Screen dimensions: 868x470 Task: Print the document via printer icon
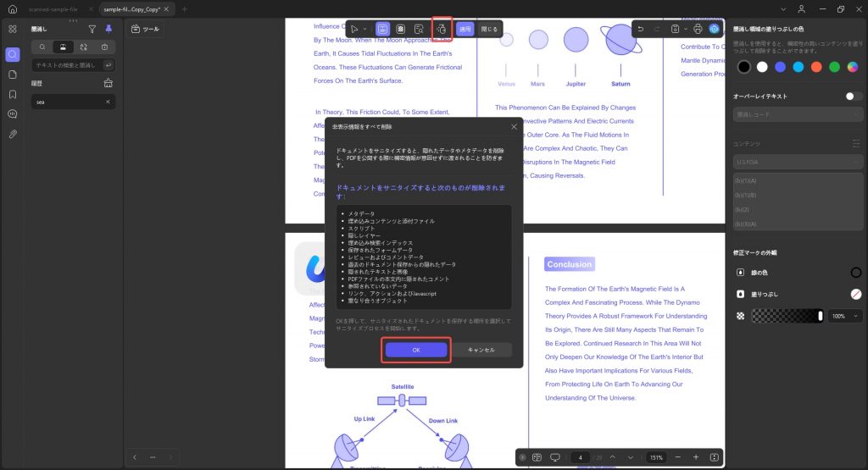tap(698, 29)
